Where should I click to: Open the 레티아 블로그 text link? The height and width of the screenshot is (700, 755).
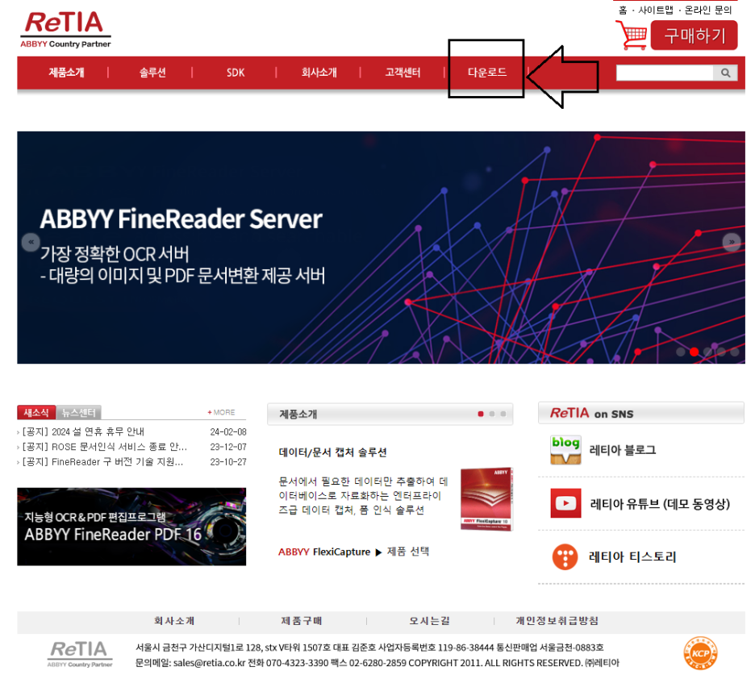tap(623, 450)
